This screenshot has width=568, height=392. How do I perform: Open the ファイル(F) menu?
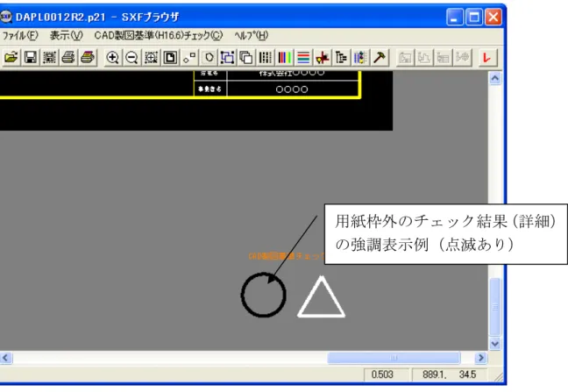(20, 35)
